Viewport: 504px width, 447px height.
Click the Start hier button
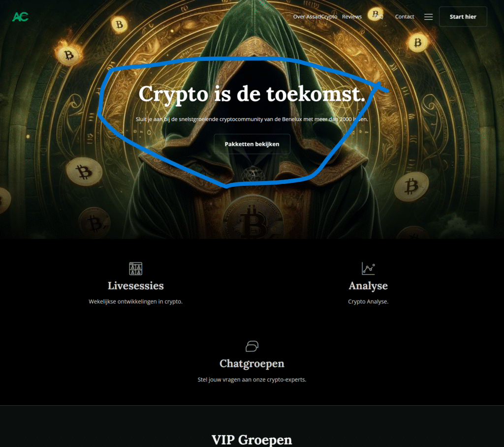(x=463, y=17)
